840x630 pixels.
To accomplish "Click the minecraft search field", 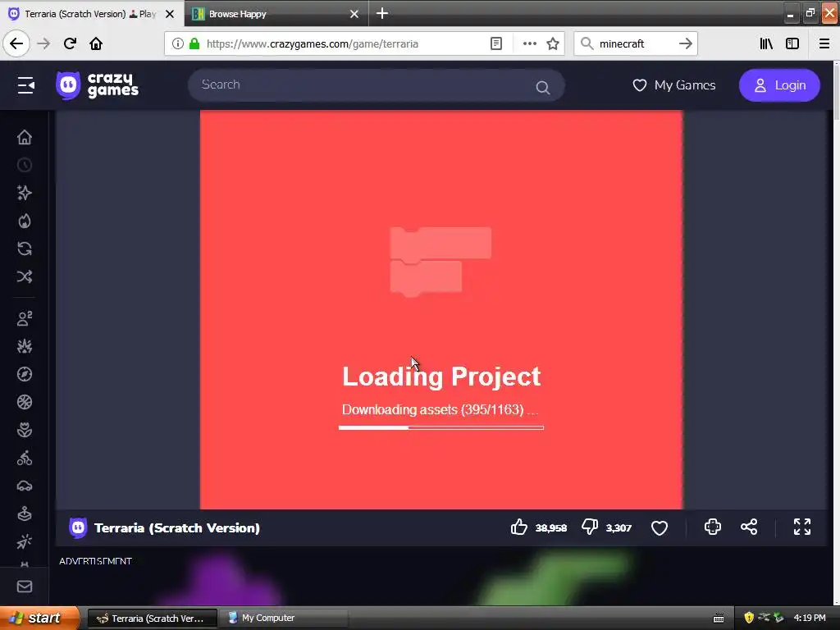I will pos(635,43).
